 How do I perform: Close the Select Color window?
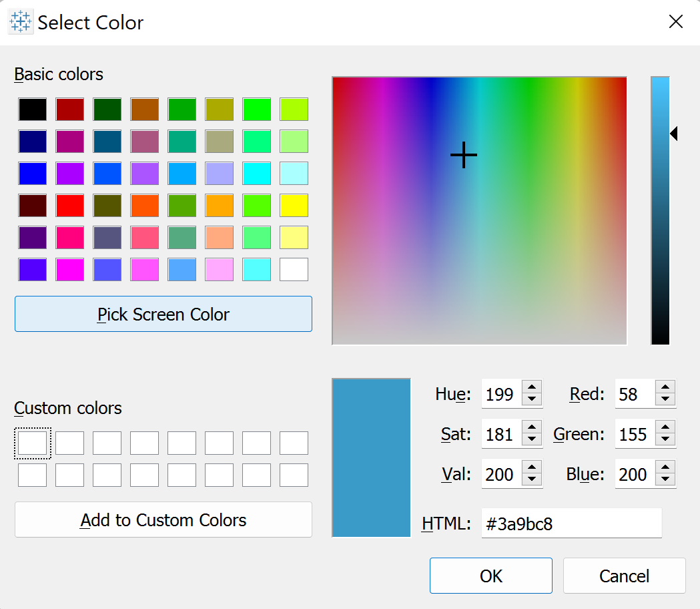[x=675, y=22]
